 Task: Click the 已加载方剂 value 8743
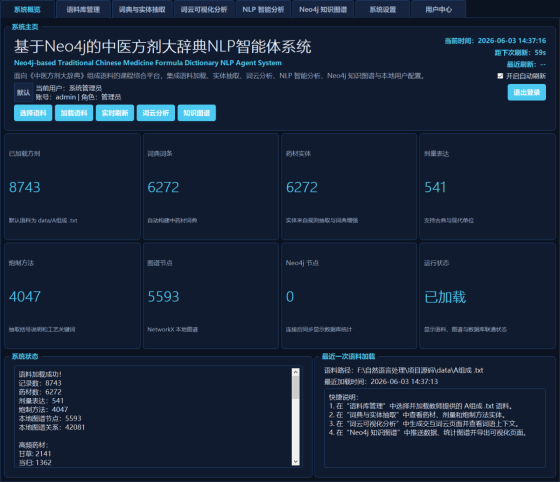(25, 187)
